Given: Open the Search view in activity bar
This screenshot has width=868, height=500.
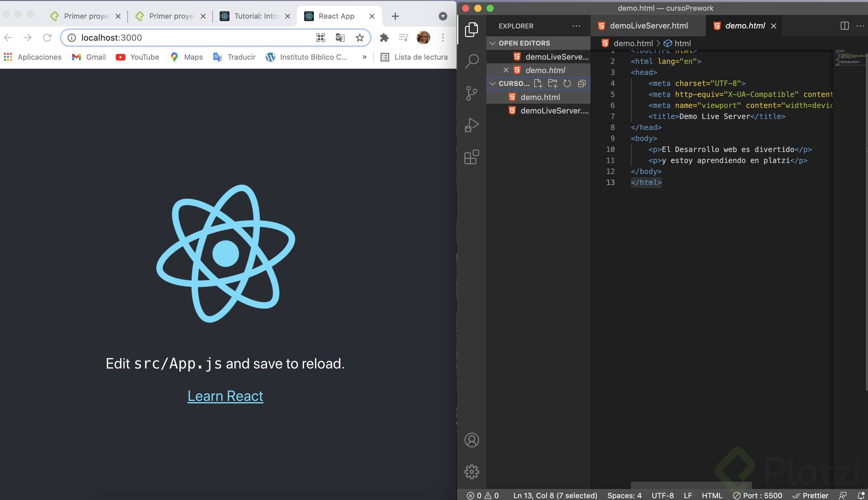Looking at the screenshot, I should [471, 61].
